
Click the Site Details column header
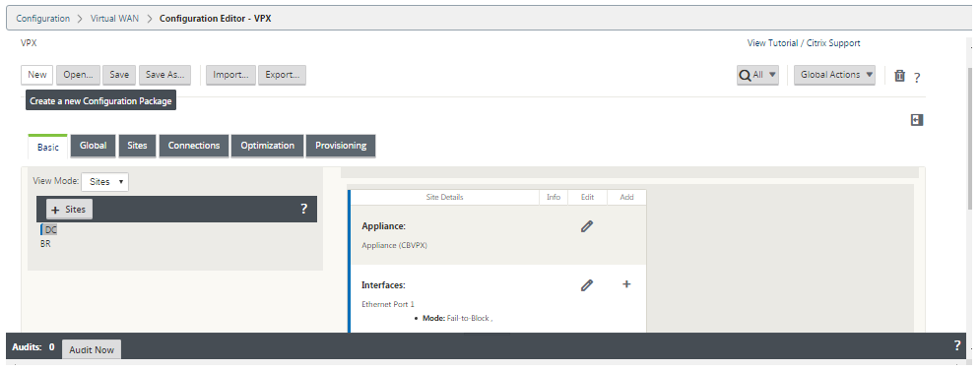click(444, 197)
